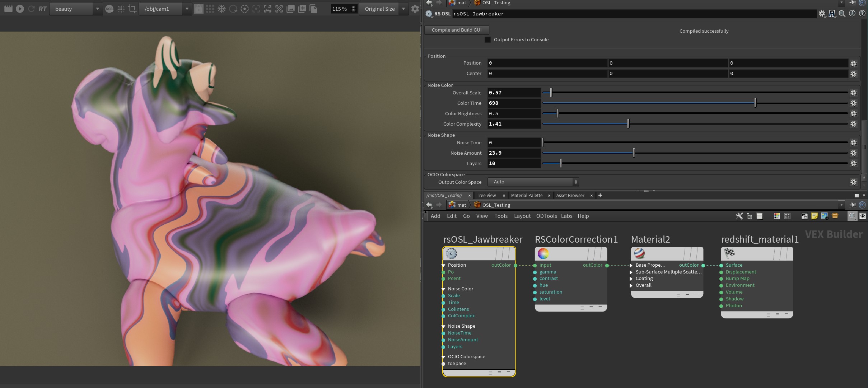Open render view settings gear
This screenshot has height=388, width=868.
415,9
